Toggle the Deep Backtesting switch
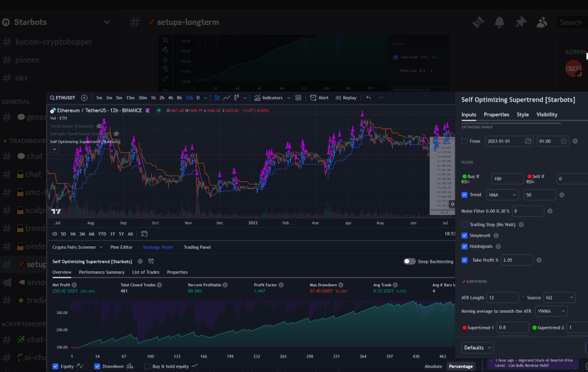588x372 pixels. [x=409, y=261]
